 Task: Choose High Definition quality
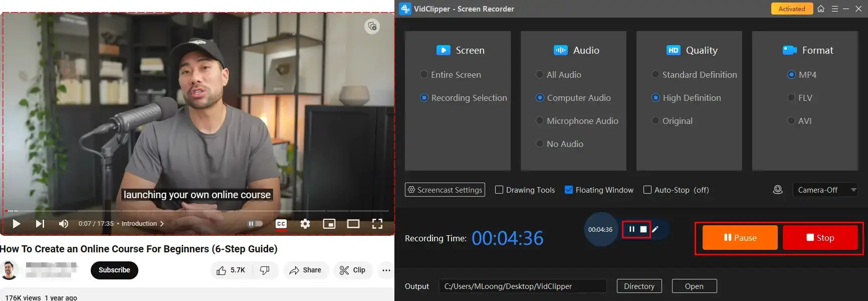686,98
